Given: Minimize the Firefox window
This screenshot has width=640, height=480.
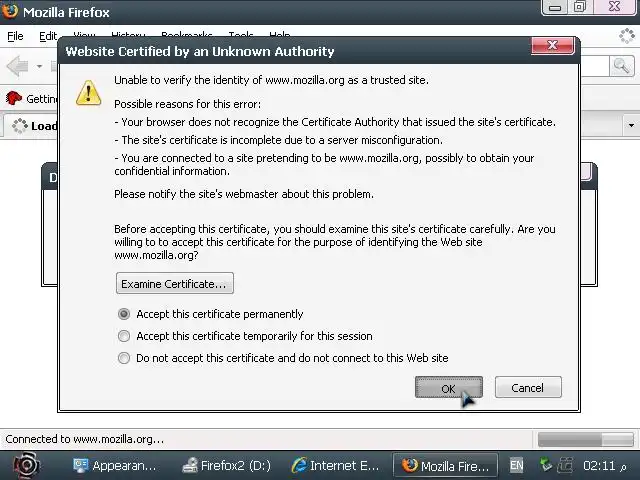Looking at the screenshot, I should 554,7.
